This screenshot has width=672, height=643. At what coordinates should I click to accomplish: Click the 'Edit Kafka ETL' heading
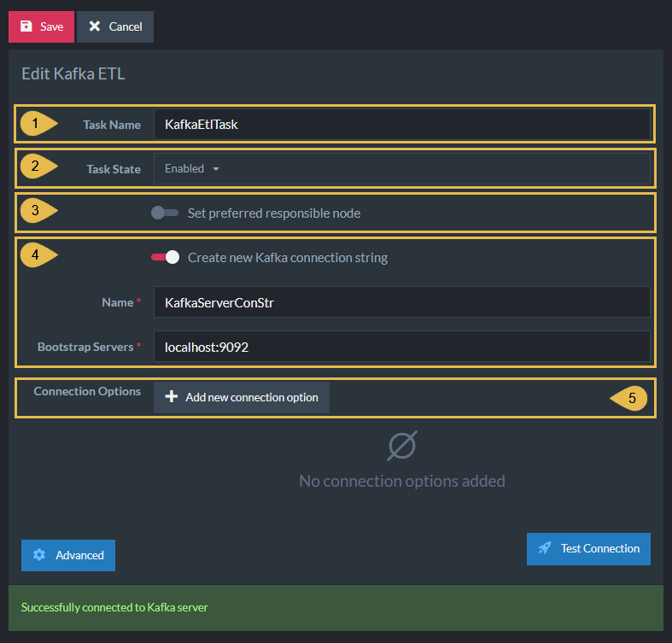click(73, 73)
